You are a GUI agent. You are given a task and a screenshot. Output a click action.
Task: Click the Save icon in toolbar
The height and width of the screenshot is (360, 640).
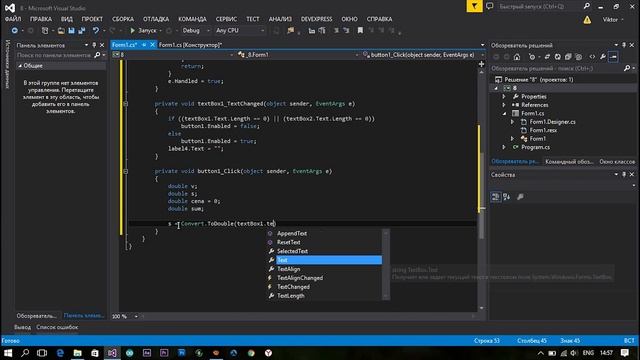pyautogui.click(x=71, y=31)
